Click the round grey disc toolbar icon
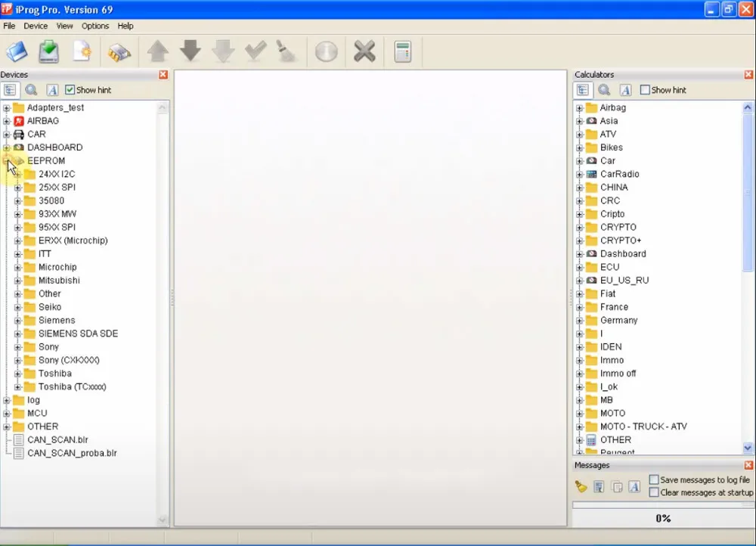The height and width of the screenshot is (546, 756). [327, 51]
